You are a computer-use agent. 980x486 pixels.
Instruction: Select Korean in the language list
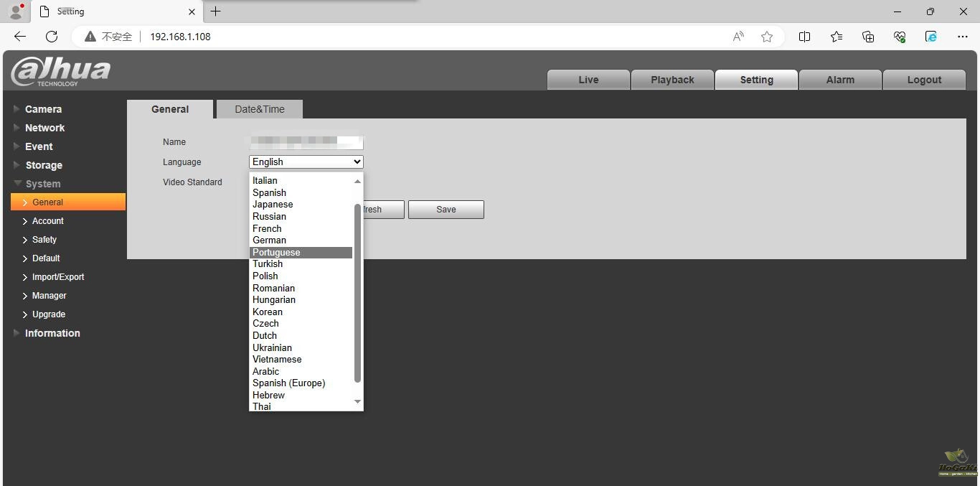tap(268, 312)
